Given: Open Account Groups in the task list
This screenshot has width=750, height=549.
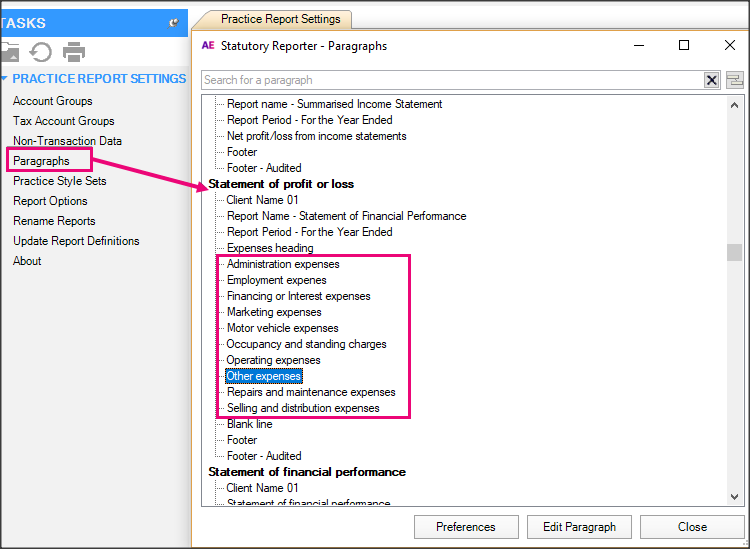Looking at the screenshot, I should point(52,101).
